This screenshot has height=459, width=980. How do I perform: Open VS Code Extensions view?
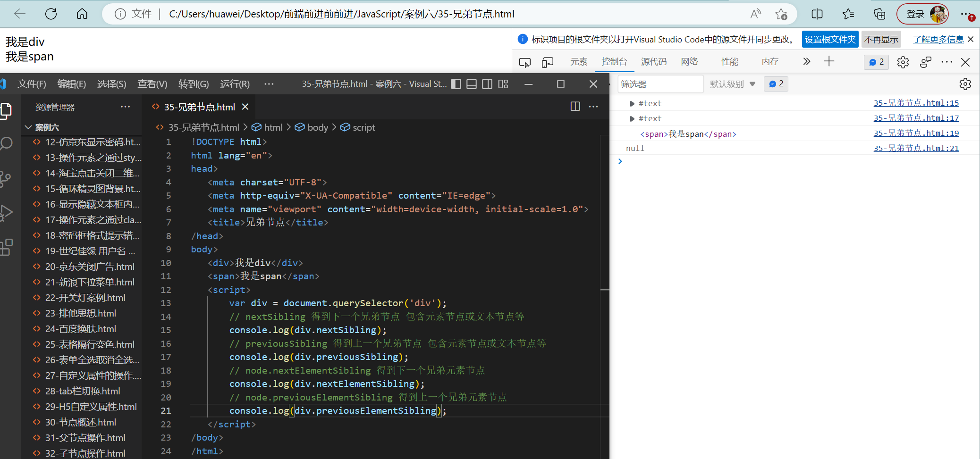click(x=6, y=247)
